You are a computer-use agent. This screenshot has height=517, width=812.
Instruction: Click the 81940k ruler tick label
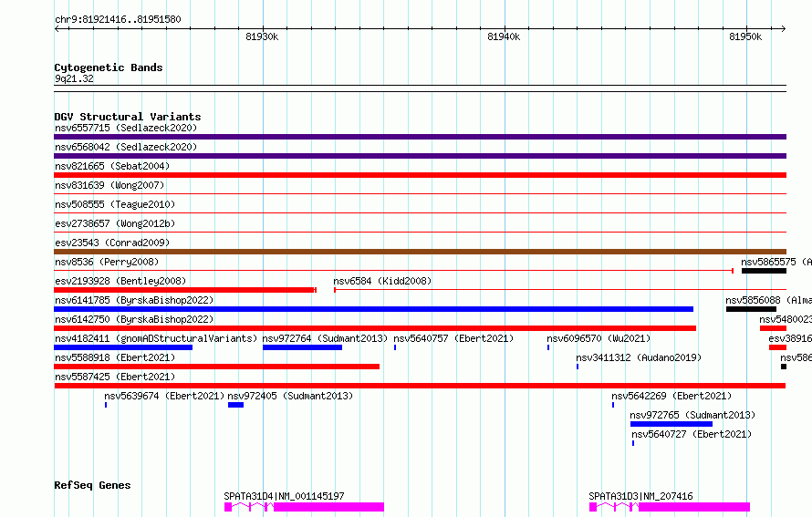pyautogui.click(x=504, y=36)
